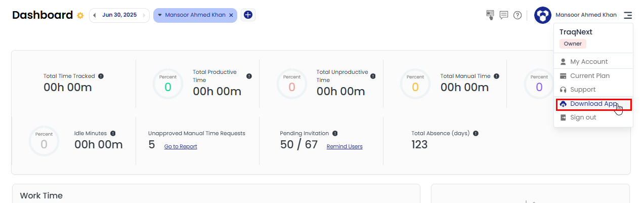Choose Download App in menu

(x=593, y=104)
